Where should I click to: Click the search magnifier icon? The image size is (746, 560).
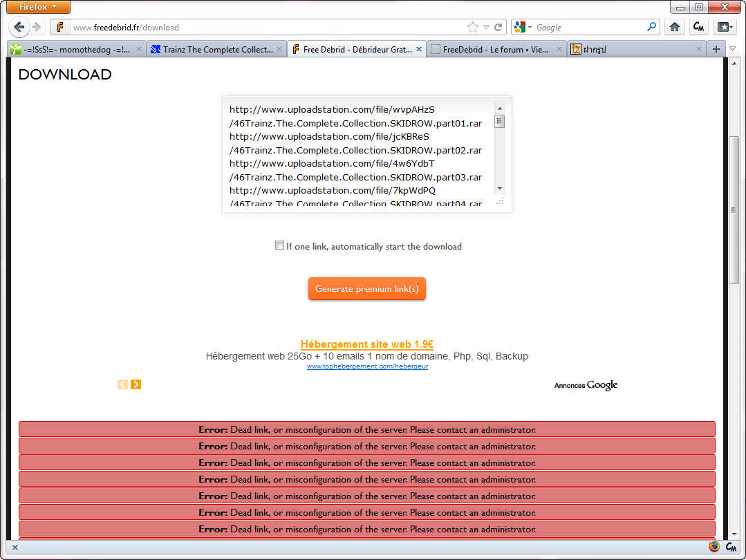coord(652,27)
